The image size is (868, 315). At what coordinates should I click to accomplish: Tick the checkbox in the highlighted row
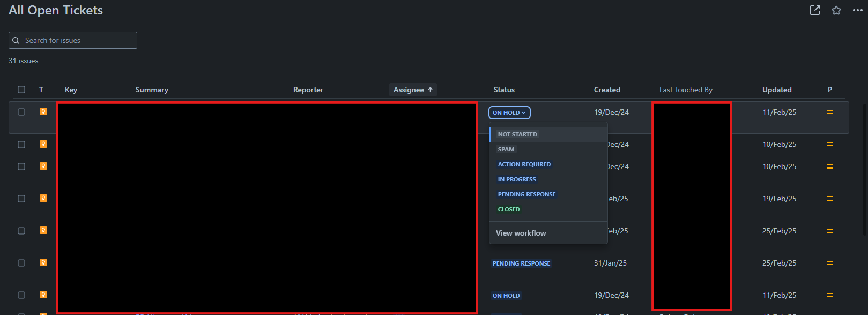[21, 112]
